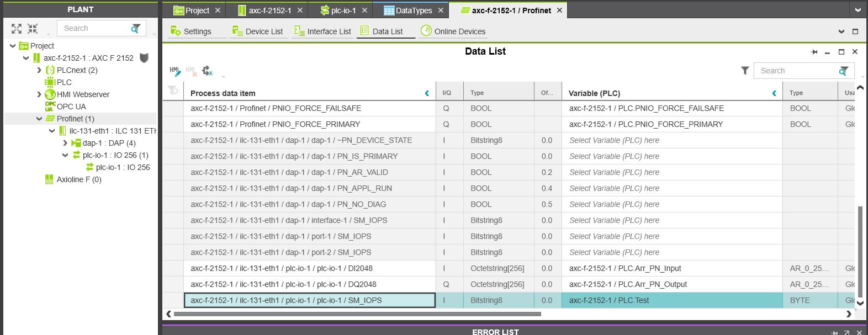Close the axc-f-2152-1 / Profinet tab
Screen dimensions: 868x335
[559, 10]
